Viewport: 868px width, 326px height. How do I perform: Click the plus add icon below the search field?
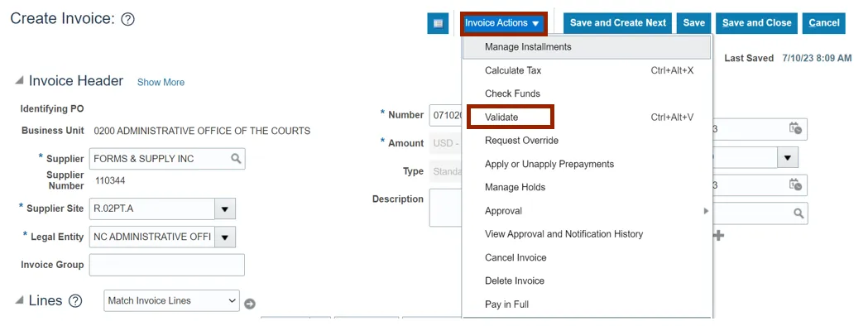point(718,236)
